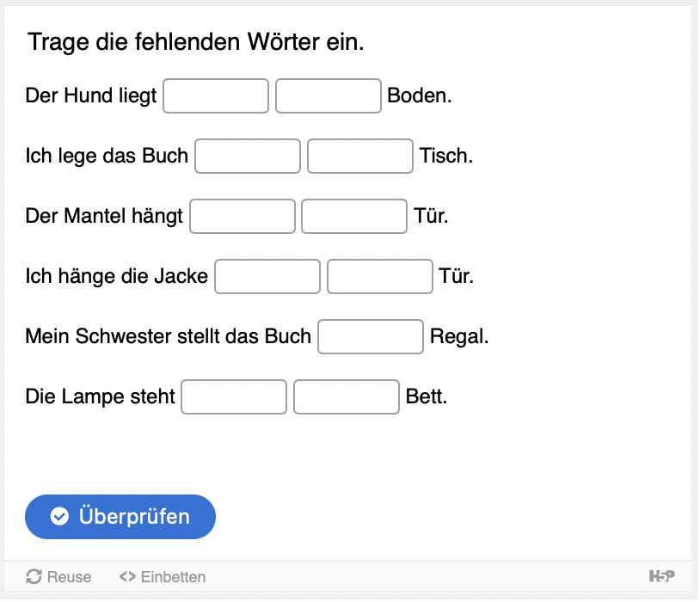
Task: Click the heading 'Trage die fehlenden Wörter ein.'
Action: click(196, 42)
